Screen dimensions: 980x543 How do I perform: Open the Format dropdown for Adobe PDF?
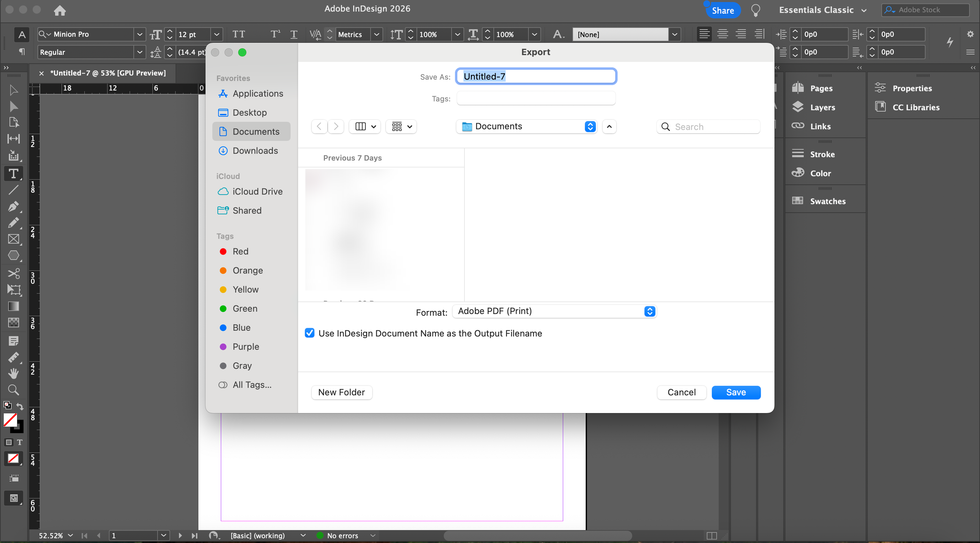pos(554,311)
